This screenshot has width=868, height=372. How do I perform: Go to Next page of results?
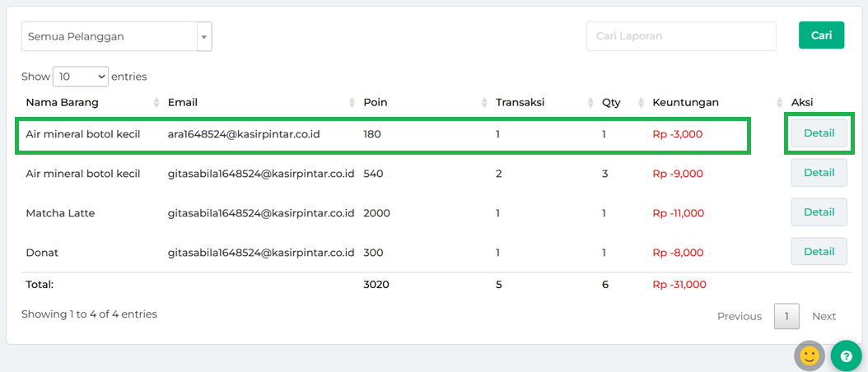pos(824,316)
